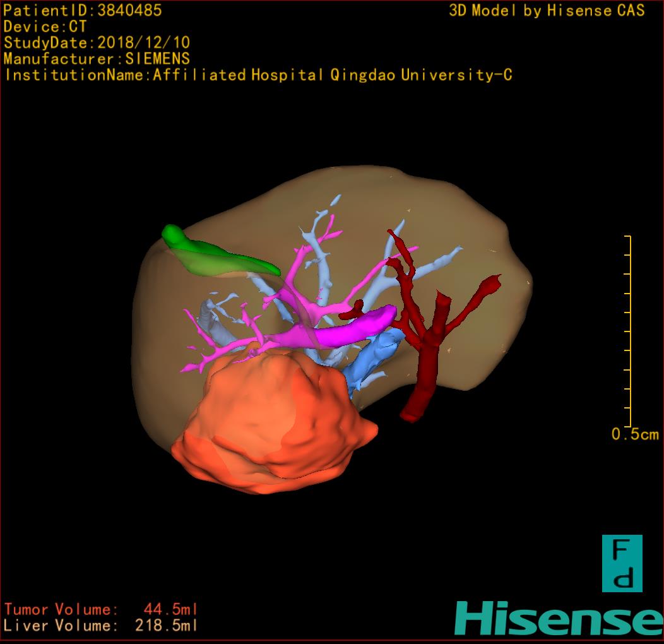
Task: Click the small red artery branch near portal vein
Action: [353, 309]
